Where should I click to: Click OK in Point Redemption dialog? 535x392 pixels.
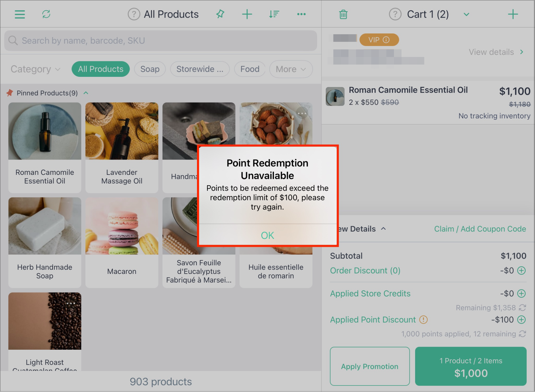click(x=267, y=235)
